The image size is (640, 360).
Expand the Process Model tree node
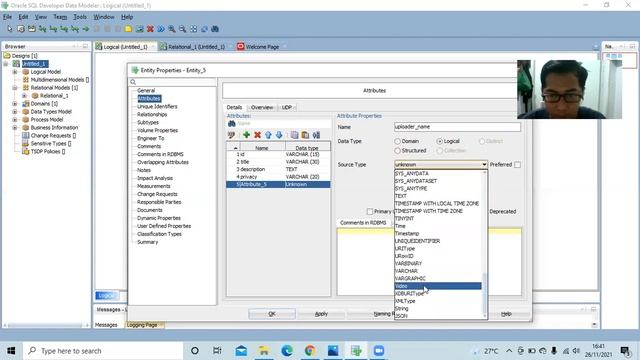(15, 120)
